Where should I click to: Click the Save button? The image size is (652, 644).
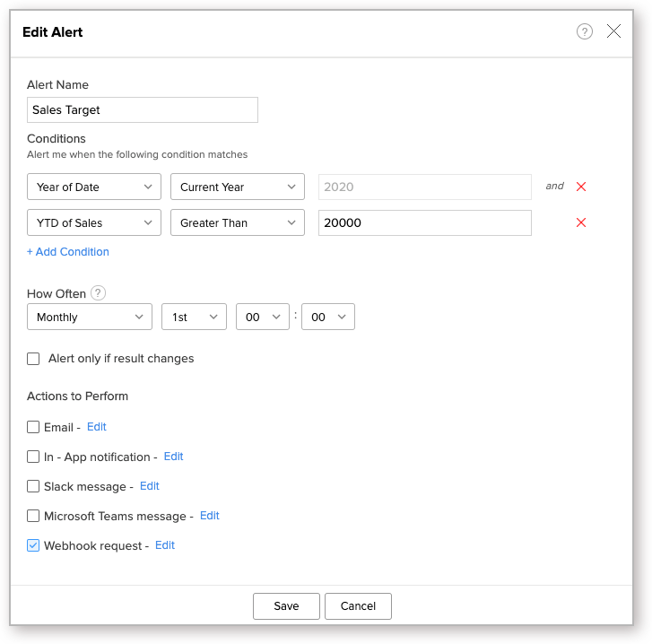pyautogui.click(x=286, y=606)
